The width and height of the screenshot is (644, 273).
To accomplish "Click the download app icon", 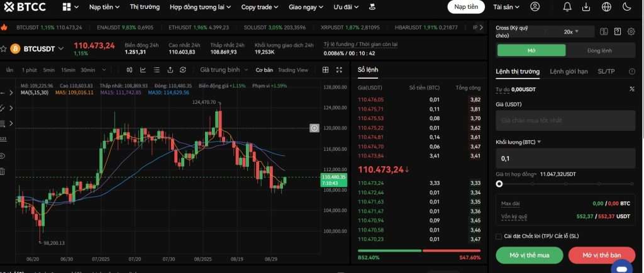I will [x=586, y=7].
